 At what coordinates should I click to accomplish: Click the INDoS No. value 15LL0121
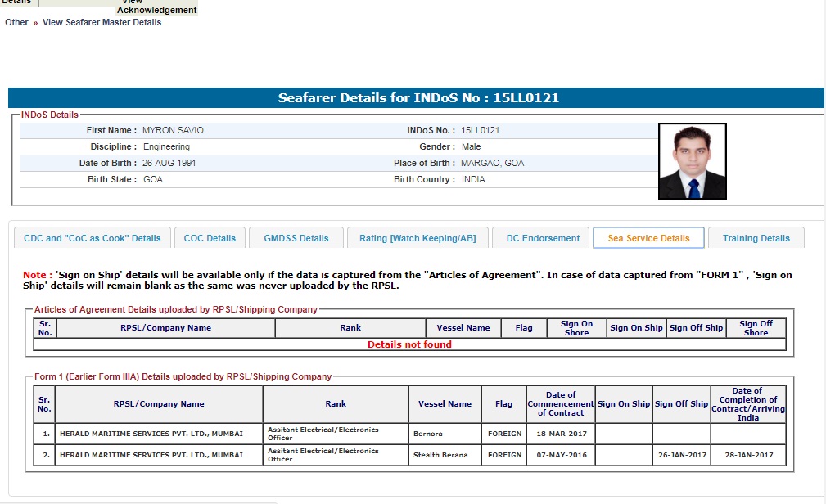point(481,130)
